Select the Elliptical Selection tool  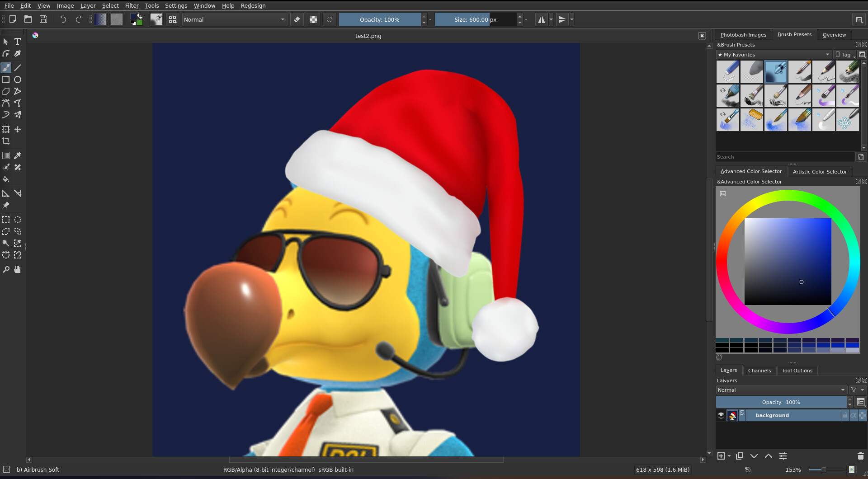pyautogui.click(x=18, y=220)
